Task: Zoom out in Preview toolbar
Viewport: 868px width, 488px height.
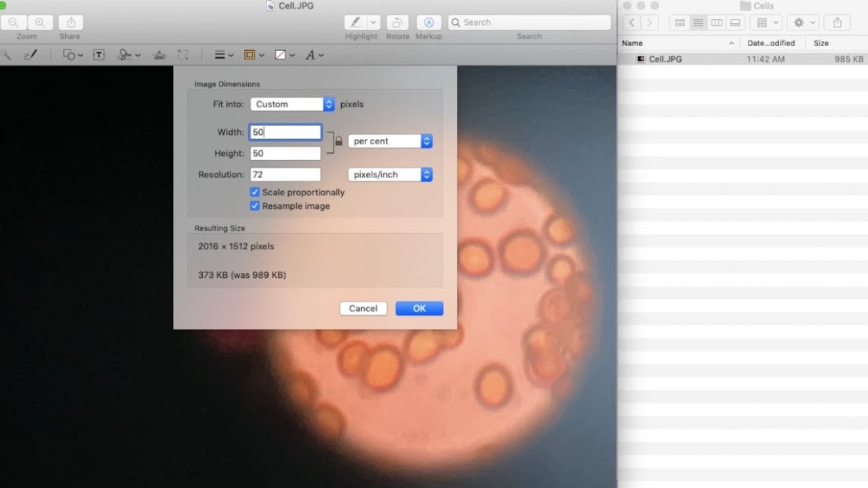Action: [14, 22]
